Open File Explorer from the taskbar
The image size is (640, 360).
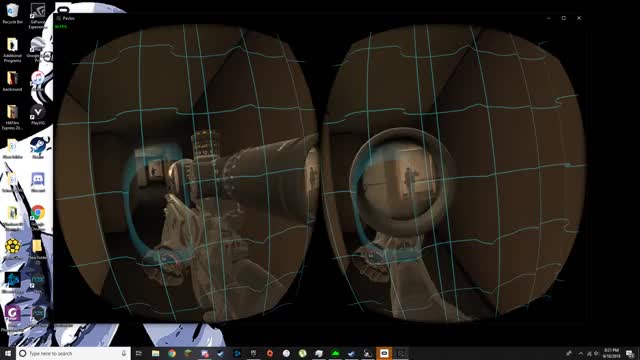[x=156, y=353]
